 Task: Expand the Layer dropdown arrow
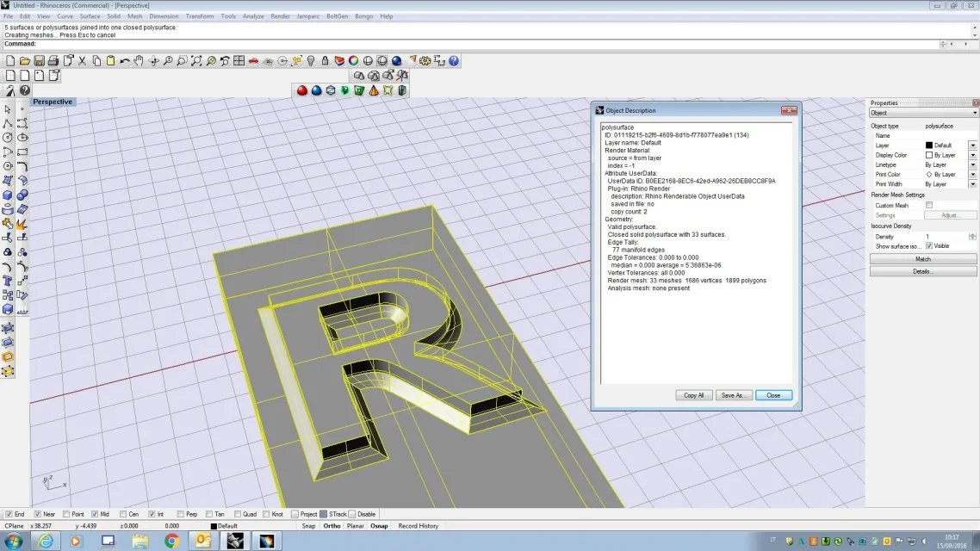click(x=972, y=145)
